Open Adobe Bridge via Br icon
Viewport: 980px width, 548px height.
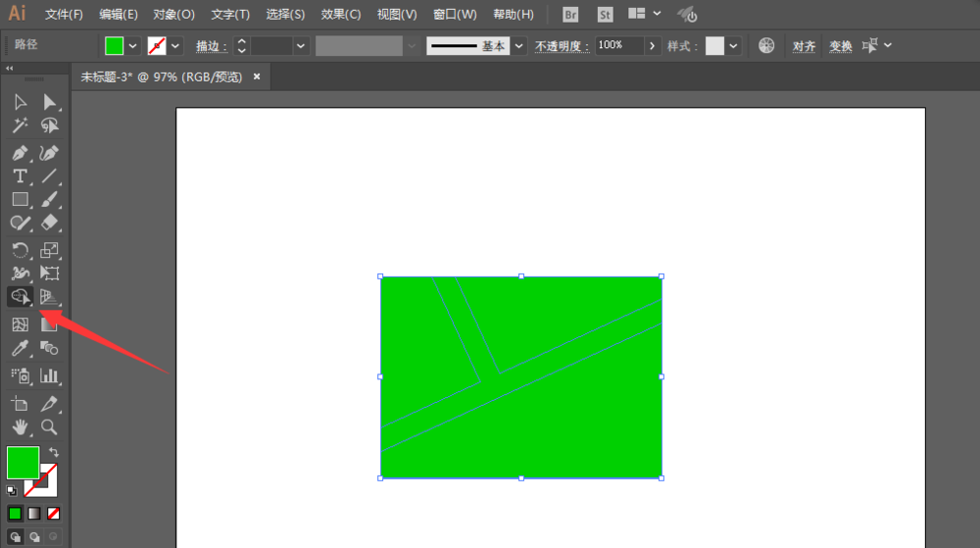571,15
